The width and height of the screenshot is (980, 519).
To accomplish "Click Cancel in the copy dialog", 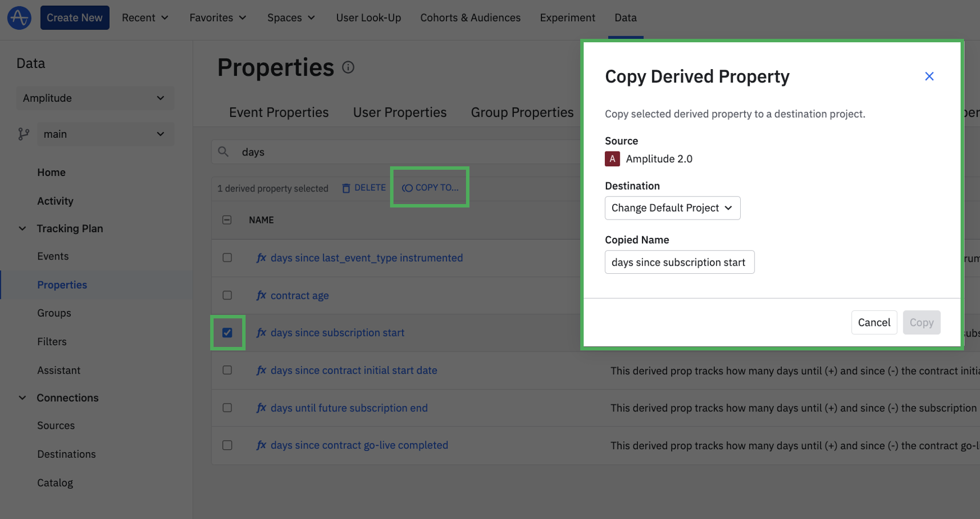I will [874, 322].
